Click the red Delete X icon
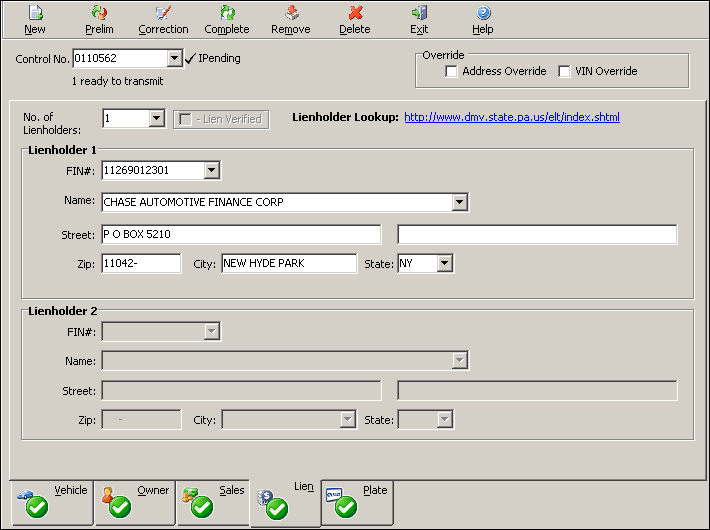Screen dimensions: 710x530 click(x=355, y=13)
